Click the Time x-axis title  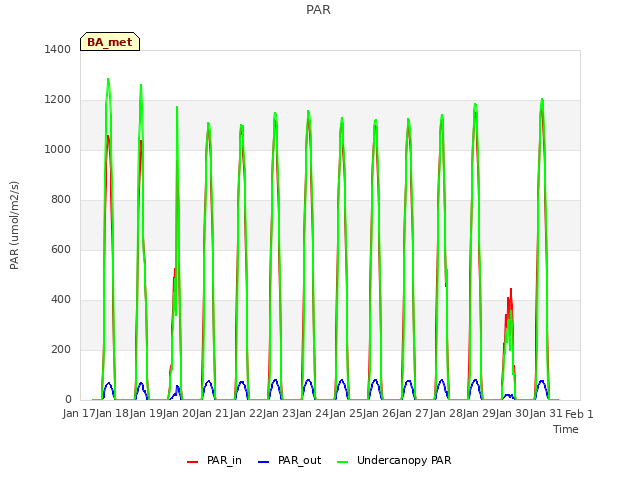click(566, 429)
